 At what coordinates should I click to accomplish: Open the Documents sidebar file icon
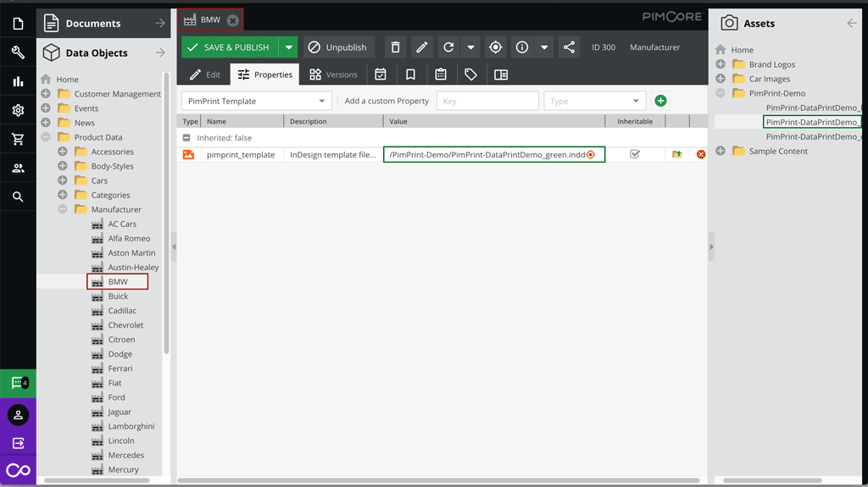tap(18, 23)
